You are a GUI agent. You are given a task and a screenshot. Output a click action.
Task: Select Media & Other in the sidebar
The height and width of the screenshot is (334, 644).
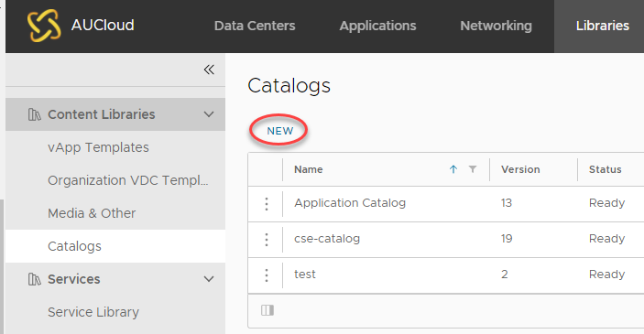tap(92, 213)
